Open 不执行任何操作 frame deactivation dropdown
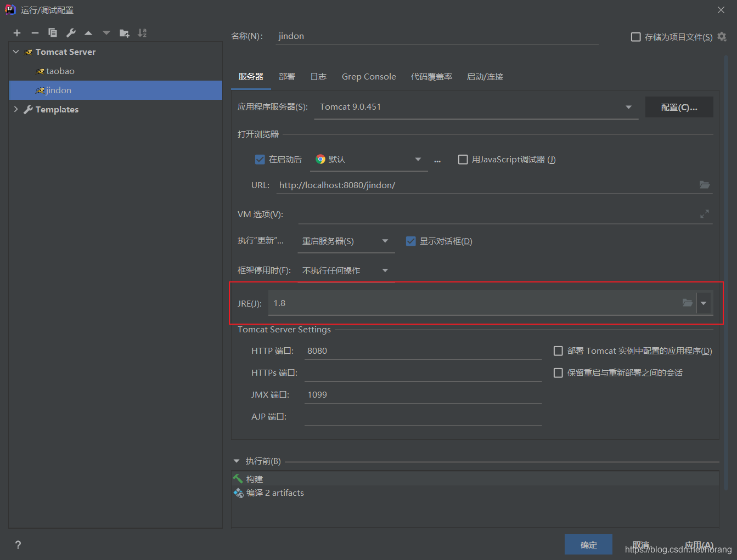This screenshot has height=560, width=737. [x=346, y=270]
